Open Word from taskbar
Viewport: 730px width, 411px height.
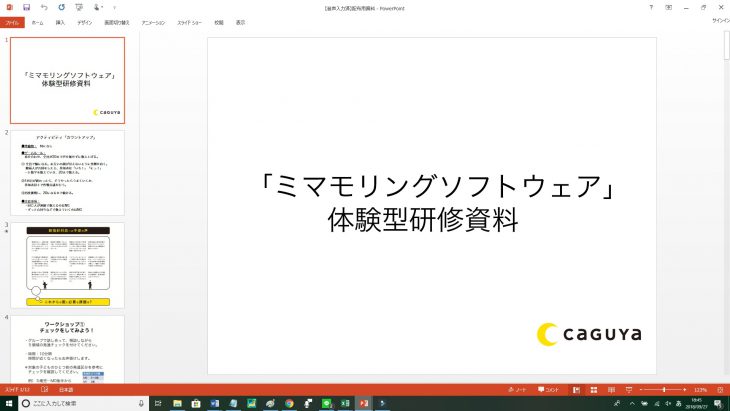click(215, 403)
